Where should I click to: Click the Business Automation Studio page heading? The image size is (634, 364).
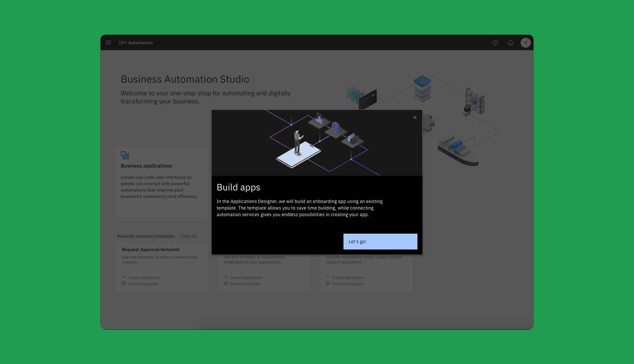point(185,79)
